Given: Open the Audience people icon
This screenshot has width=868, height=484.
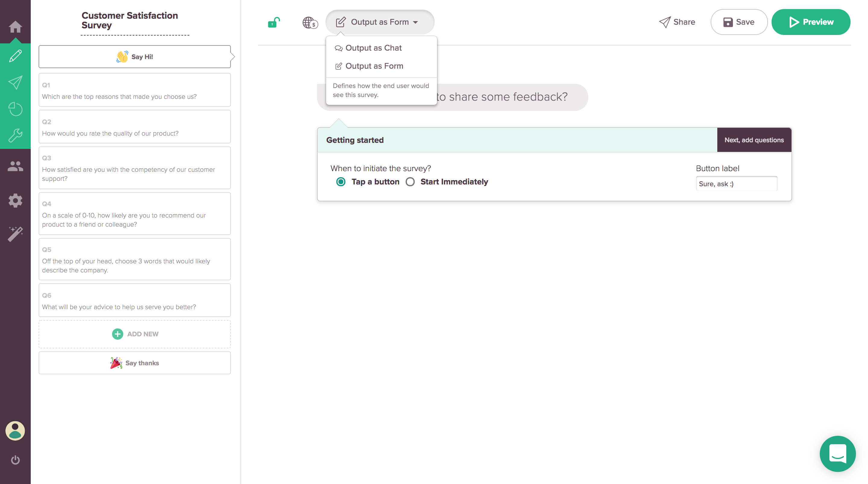Looking at the screenshot, I should click(x=15, y=166).
